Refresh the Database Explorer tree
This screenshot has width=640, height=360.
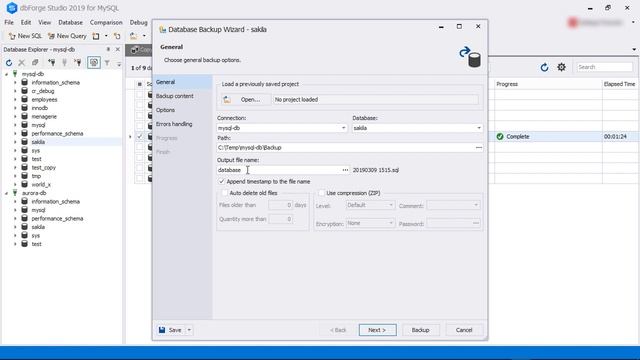point(9,63)
